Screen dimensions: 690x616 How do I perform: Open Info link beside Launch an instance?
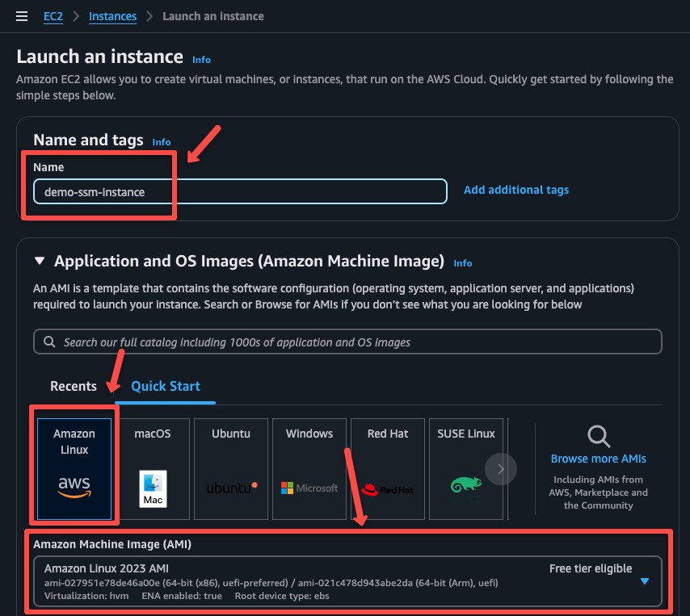coord(201,60)
